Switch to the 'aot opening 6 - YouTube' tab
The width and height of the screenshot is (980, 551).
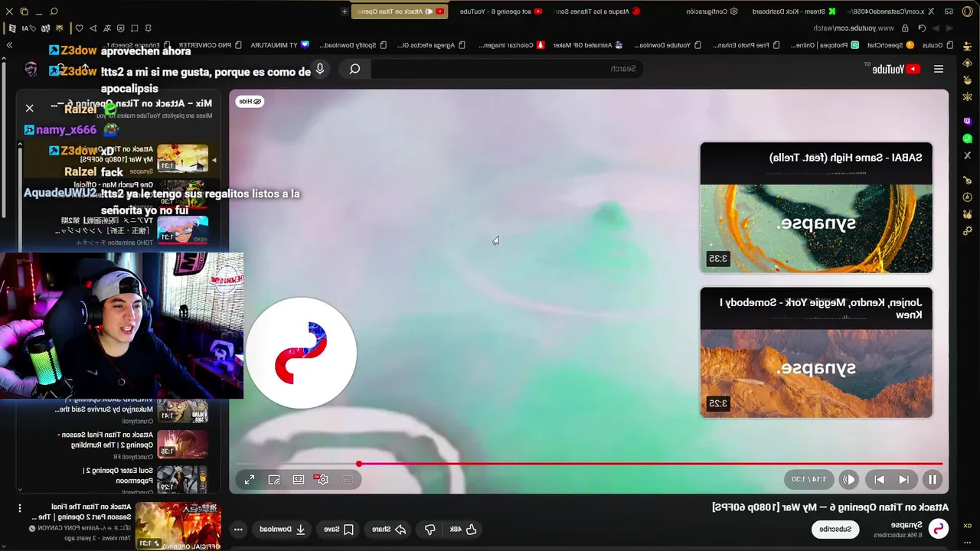(501, 11)
